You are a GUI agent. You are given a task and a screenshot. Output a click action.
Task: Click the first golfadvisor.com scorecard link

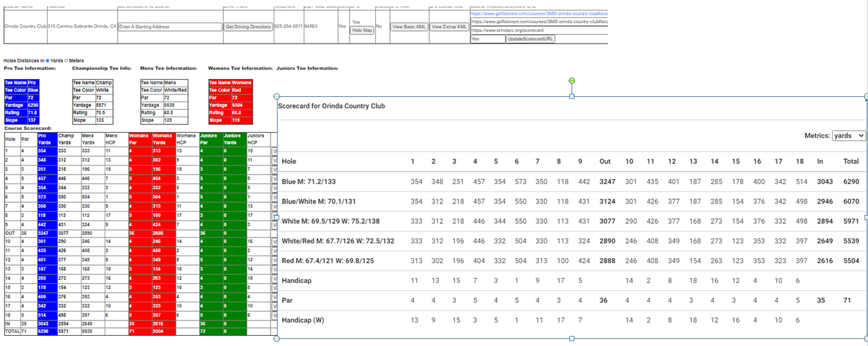[538, 13]
